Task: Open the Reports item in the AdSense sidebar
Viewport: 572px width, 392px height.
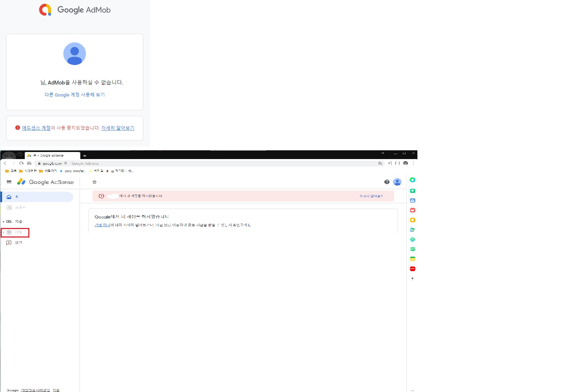Action: (16, 207)
